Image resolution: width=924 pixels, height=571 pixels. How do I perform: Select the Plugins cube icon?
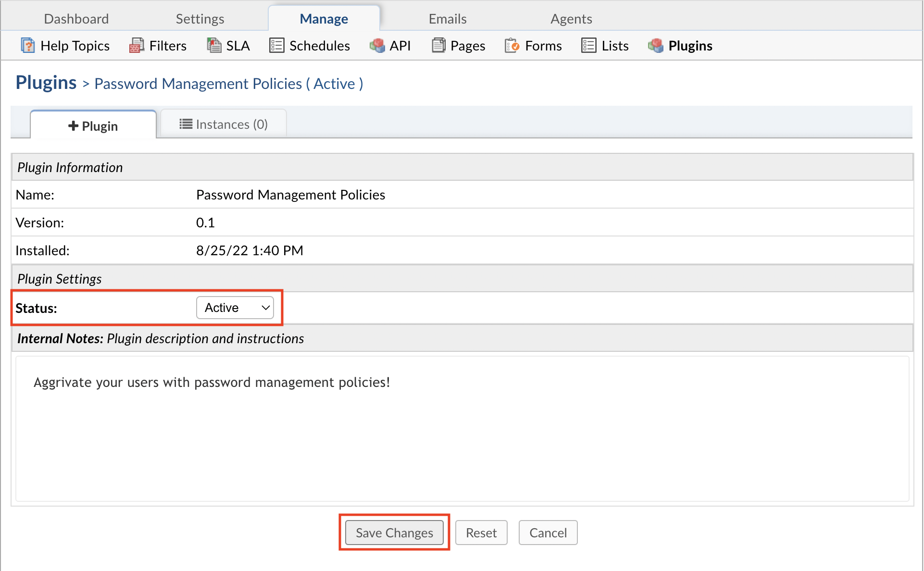coord(655,46)
